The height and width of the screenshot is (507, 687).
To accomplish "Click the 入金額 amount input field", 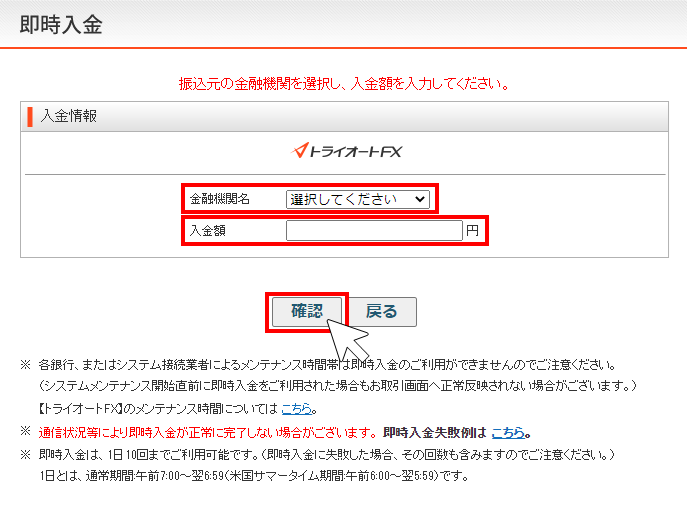I will tap(374, 230).
